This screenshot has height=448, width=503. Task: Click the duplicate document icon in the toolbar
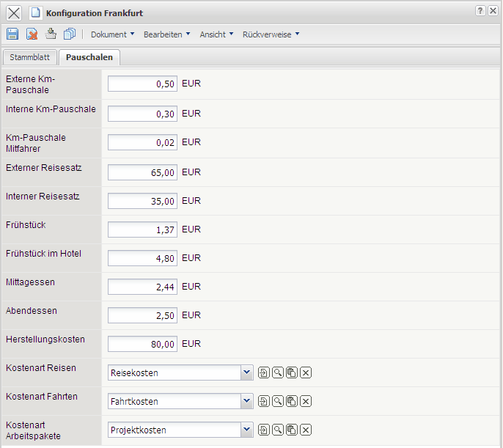(70, 34)
